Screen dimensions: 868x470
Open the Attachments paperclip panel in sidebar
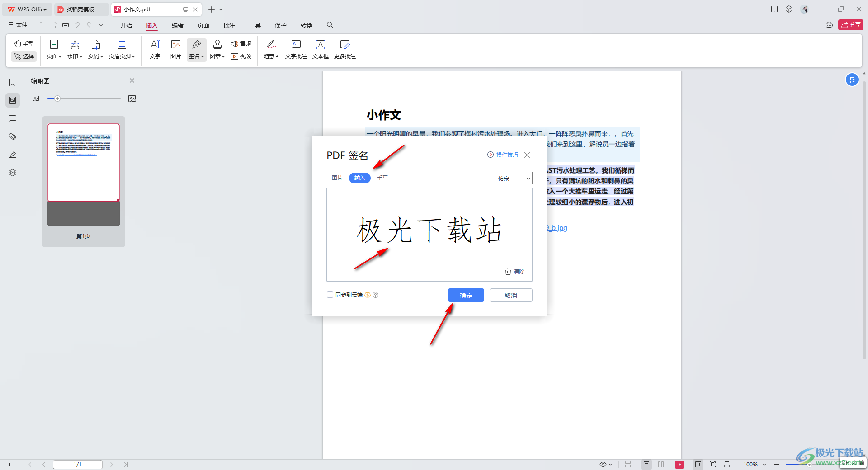click(x=13, y=136)
